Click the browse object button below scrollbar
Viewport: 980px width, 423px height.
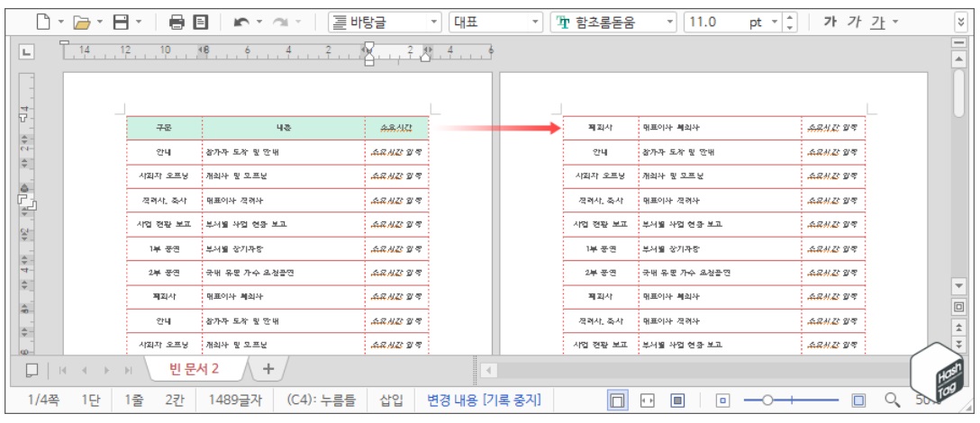[958, 307]
